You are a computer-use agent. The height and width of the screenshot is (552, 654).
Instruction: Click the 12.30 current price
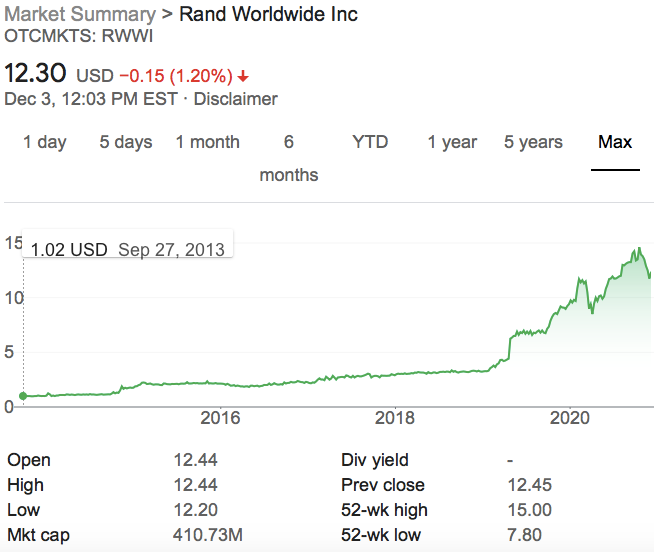[35, 73]
